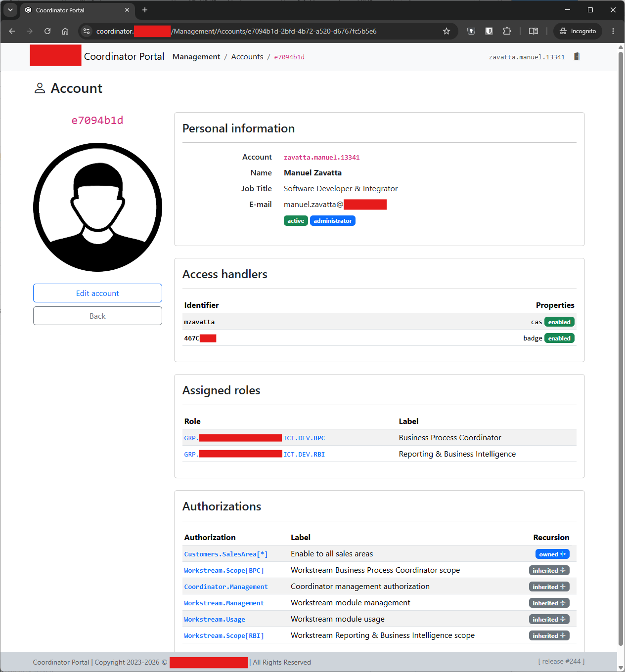Bookmark this page with the star icon
The height and width of the screenshot is (672, 625).
coord(446,31)
